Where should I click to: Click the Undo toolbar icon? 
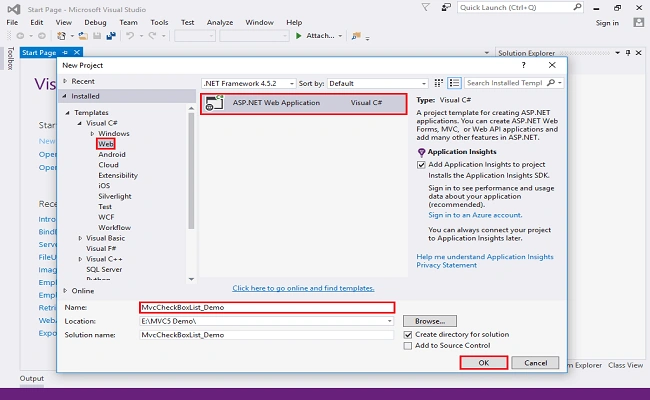coord(130,36)
